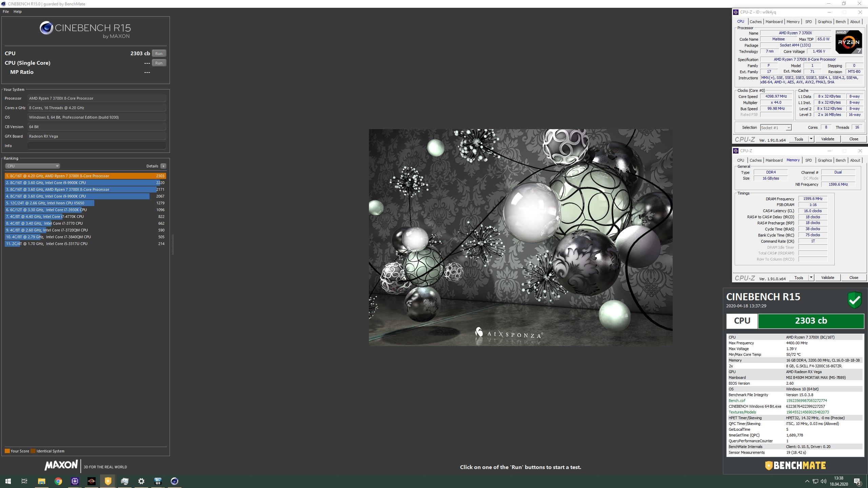868x488 pixels.
Task: Click the Bench.cof integrity hash entry
Action: tap(795, 401)
